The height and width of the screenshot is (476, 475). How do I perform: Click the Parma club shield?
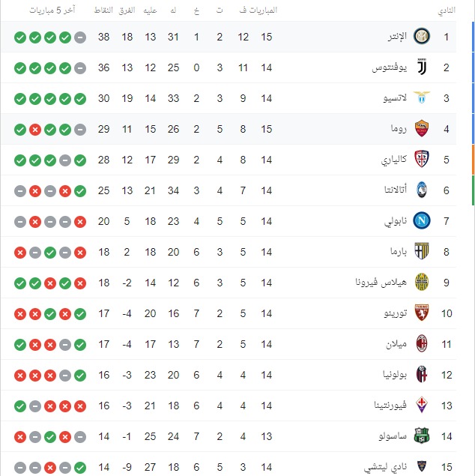(x=422, y=251)
